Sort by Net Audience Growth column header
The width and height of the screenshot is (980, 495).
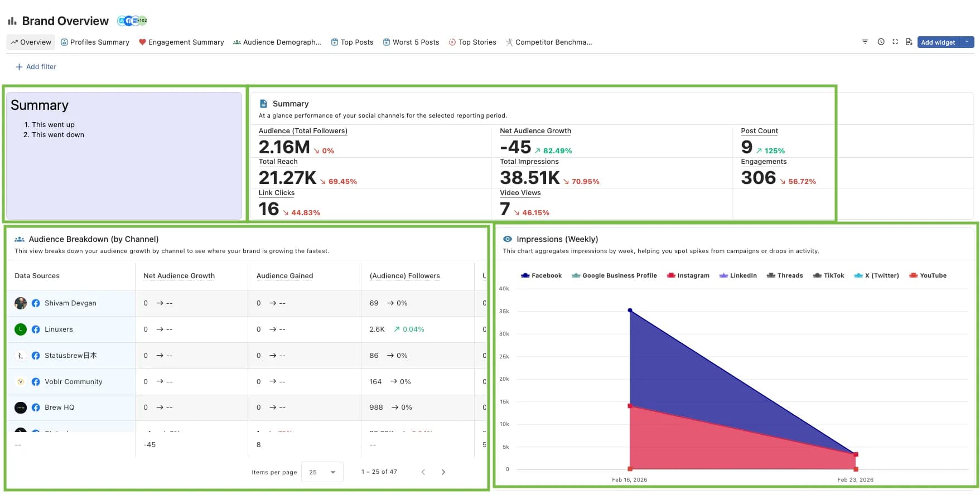coord(179,276)
